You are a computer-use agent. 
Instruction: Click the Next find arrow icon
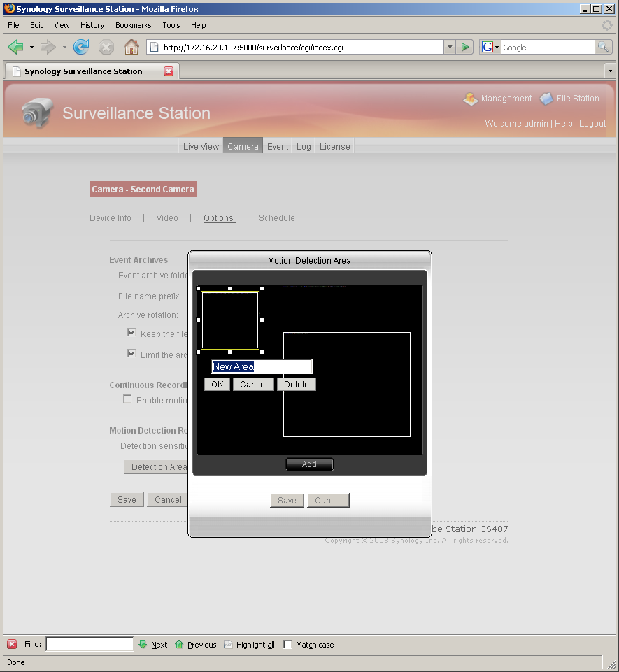click(143, 644)
